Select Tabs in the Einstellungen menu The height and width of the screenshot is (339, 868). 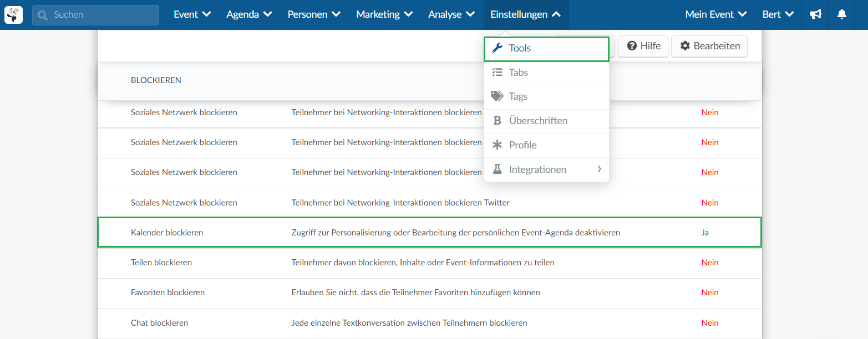pyautogui.click(x=546, y=73)
